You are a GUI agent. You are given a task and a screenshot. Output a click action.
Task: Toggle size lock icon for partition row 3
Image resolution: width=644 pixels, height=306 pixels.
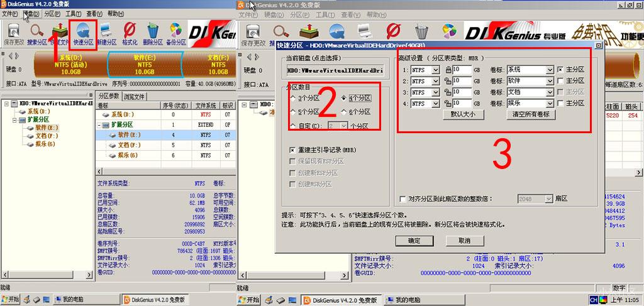448,92
